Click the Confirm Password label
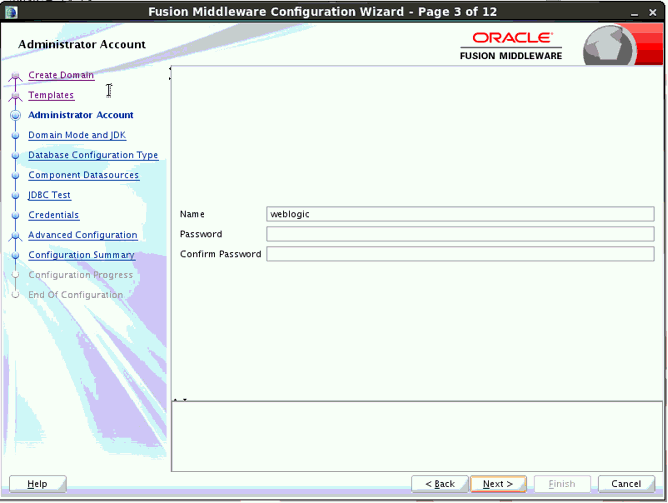 coord(221,254)
